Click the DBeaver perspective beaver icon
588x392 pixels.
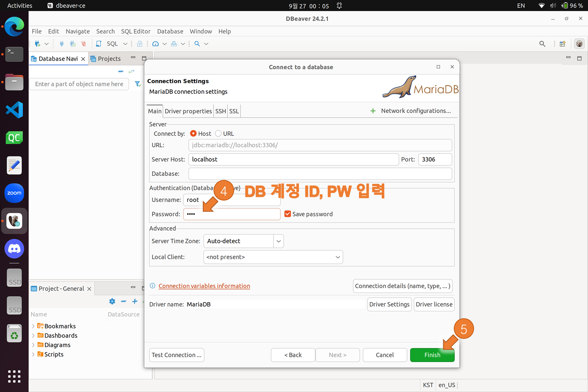click(579, 44)
